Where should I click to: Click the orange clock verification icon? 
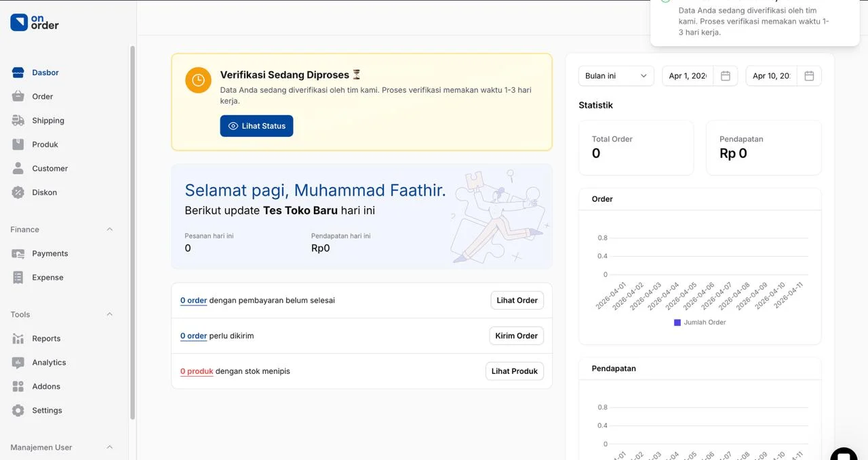click(198, 80)
